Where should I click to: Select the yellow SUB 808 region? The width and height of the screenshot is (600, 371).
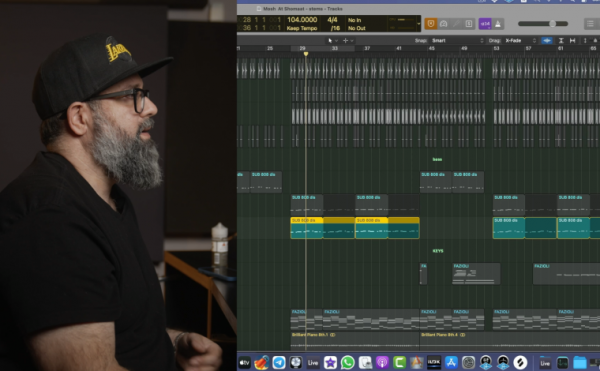coord(355,228)
